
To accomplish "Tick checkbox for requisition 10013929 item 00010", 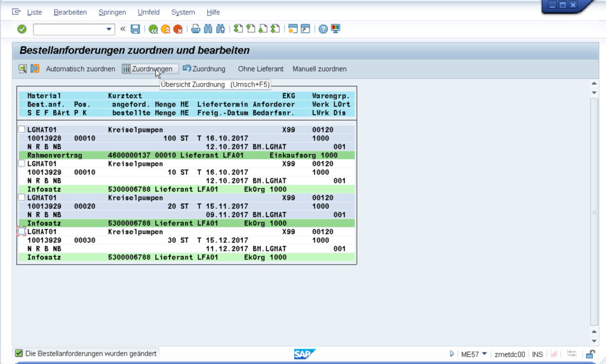I will 22,163.
